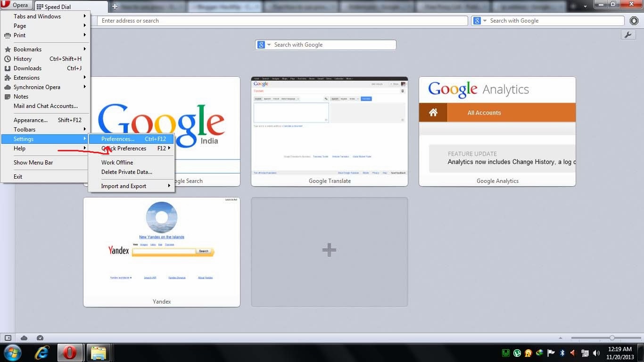This screenshot has height=362, width=644.
Task: Expand the Quick Preferences submenu
Action: (131, 148)
